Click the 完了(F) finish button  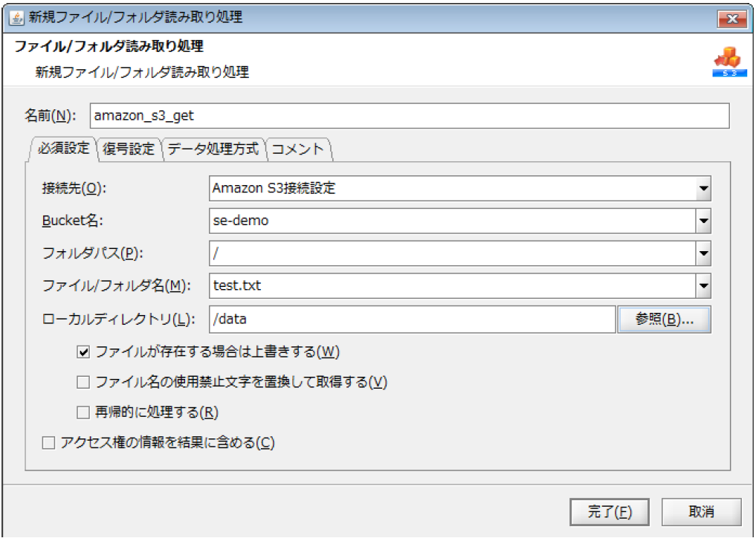[609, 511]
